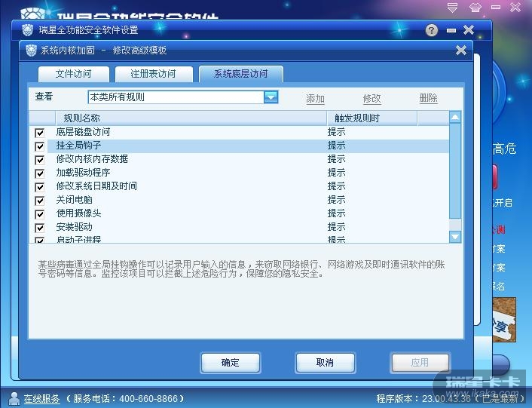Image resolution: width=532 pixels, height=408 pixels.
Task: Toggle the 使用摄像头 checkbox
Action: [x=40, y=214]
